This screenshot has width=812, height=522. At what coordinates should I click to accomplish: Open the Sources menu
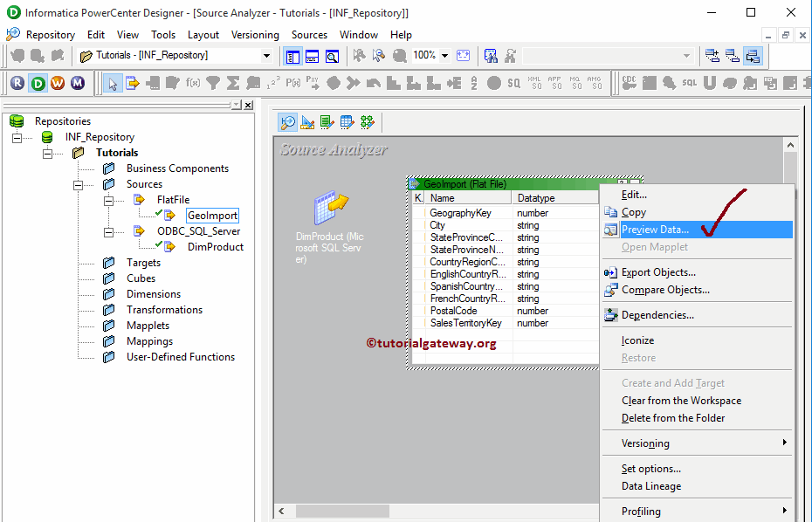click(x=309, y=35)
